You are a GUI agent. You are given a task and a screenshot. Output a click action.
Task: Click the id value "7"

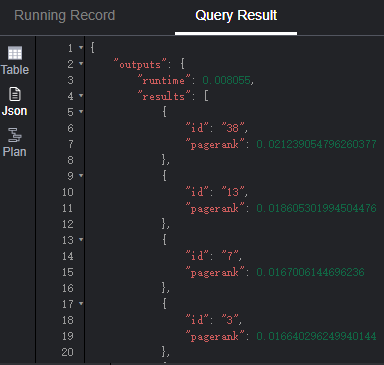click(x=229, y=256)
